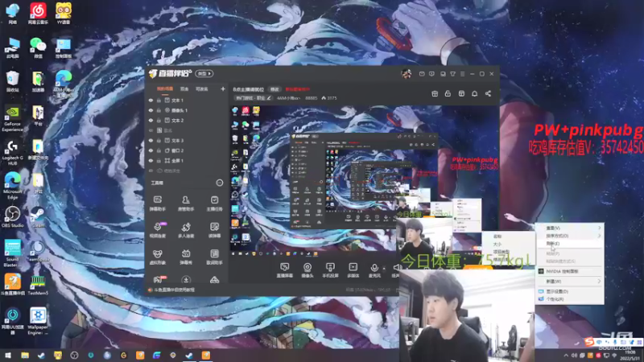This screenshot has height=362, width=644.
Task: Hide the 文本 1 source via eye icon
Action: (151, 100)
